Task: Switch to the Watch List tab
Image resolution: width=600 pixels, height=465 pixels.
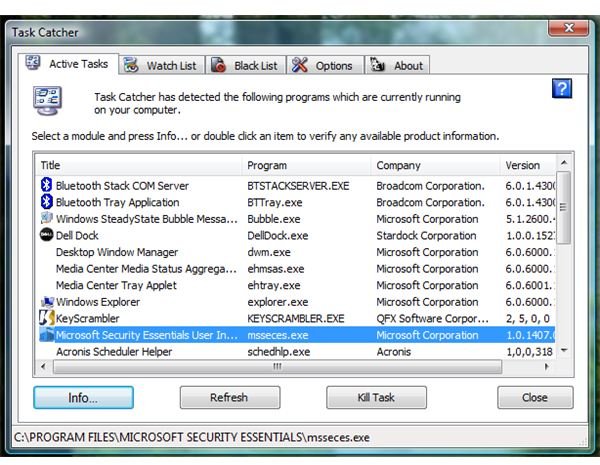Action: point(162,65)
